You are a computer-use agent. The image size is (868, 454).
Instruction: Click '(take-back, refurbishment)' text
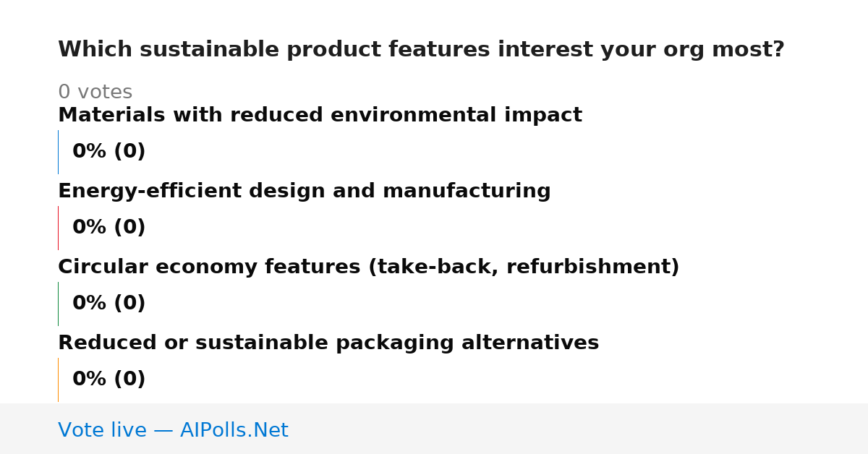tap(524, 267)
